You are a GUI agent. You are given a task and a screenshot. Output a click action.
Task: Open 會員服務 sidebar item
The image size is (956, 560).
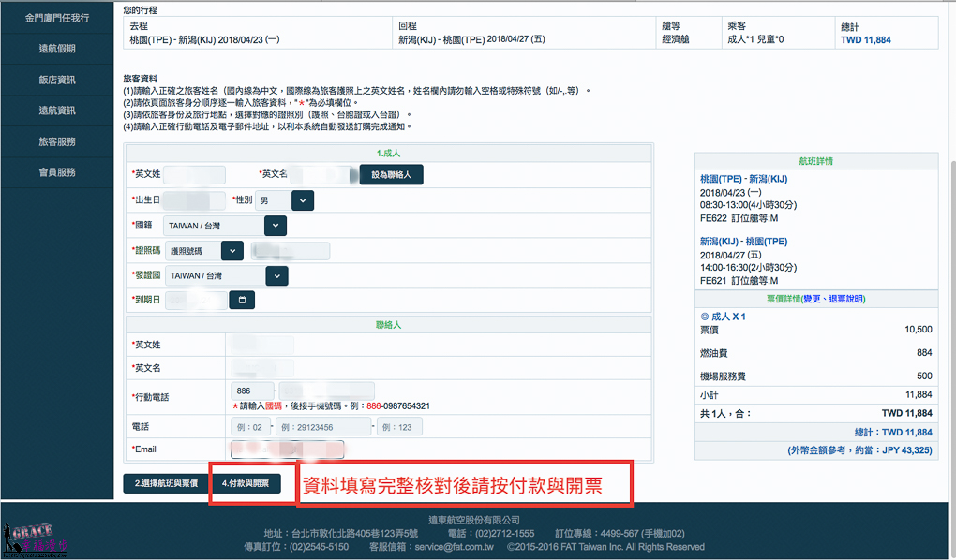tap(57, 172)
